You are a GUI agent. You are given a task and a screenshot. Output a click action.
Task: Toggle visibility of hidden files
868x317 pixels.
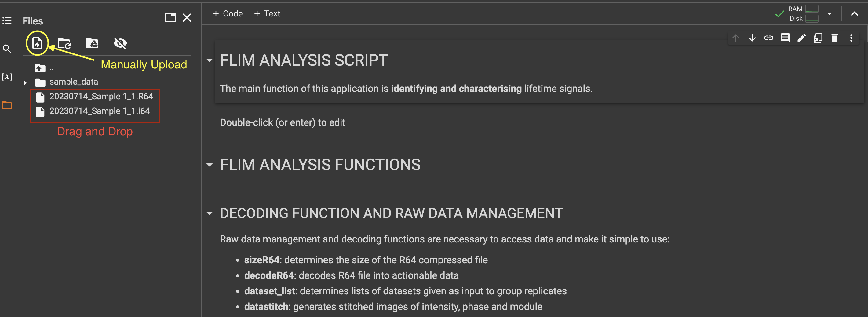(x=120, y=43)
